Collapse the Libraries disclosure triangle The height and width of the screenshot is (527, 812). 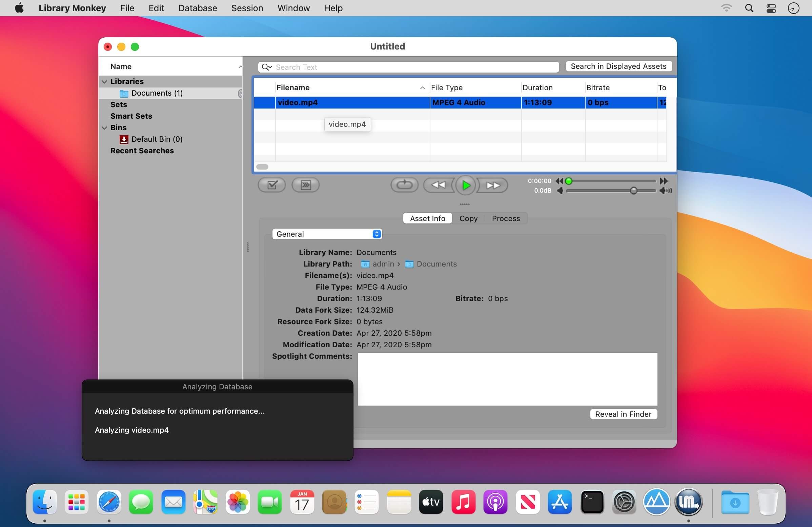coord(104,82)
